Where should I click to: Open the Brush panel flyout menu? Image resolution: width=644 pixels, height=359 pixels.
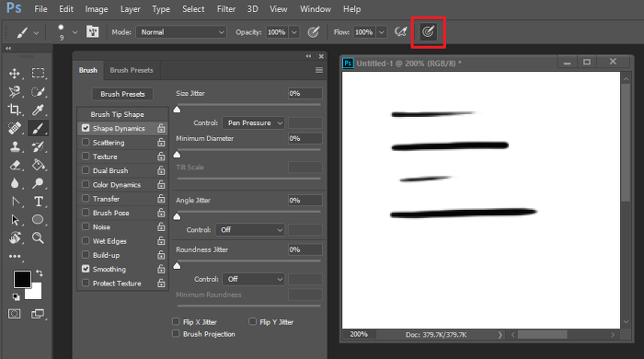[x=318, y=70]
